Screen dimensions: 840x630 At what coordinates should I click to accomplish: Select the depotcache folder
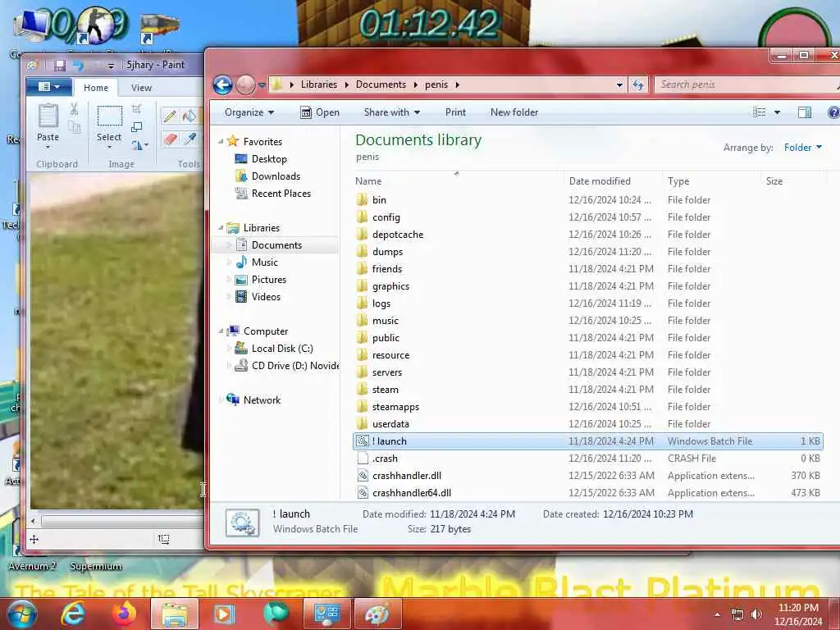587,235
